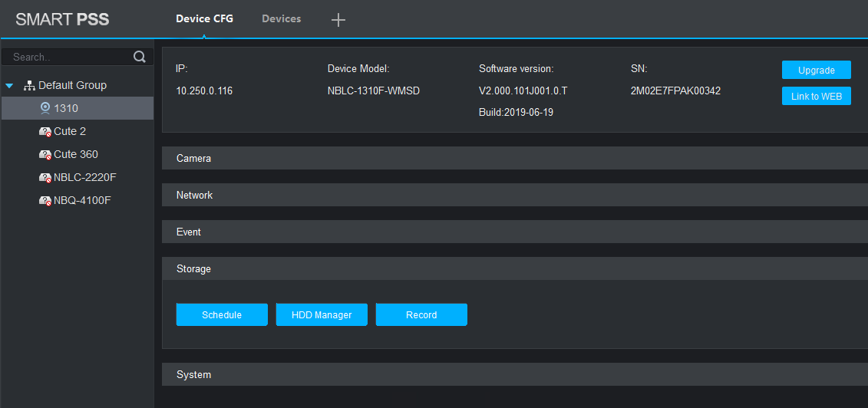868x408 pixels.
Task: Click software version V2.000.101J001.0.T
Action: click(523, 91)
